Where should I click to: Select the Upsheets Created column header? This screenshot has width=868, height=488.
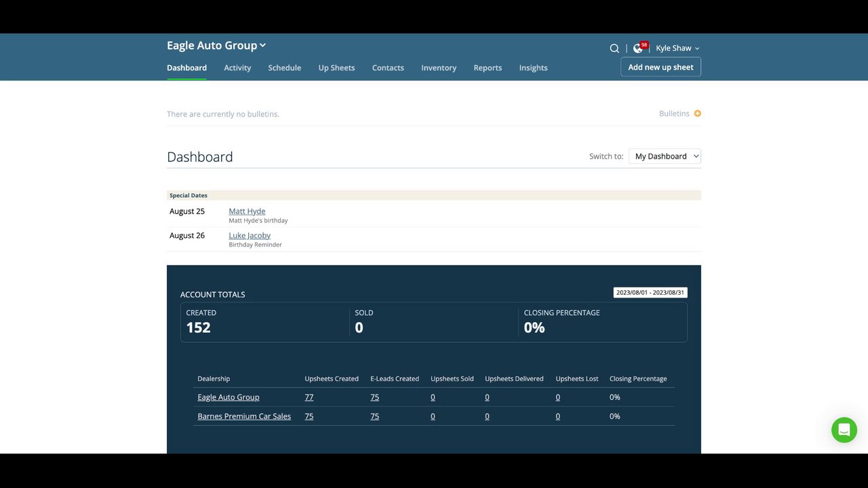[x=332, y=379]
